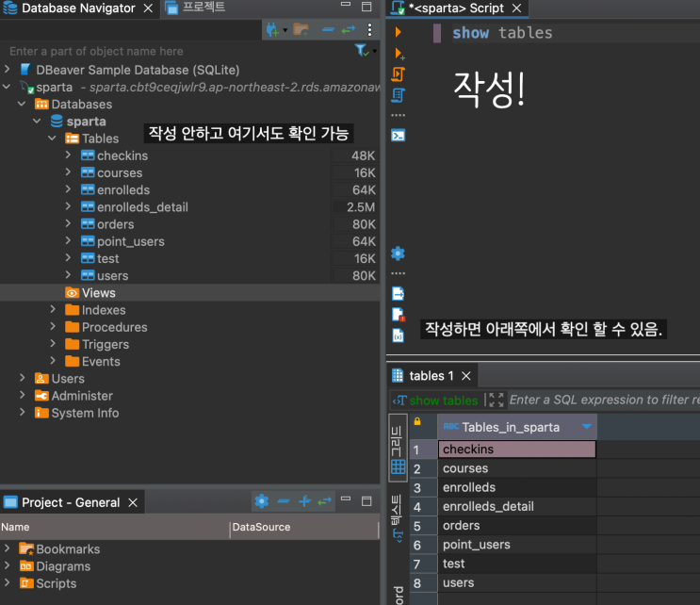Viewport: 700px width, 605px height.
Task: Show the execution log icon with red badge
Action: point(398,315)
